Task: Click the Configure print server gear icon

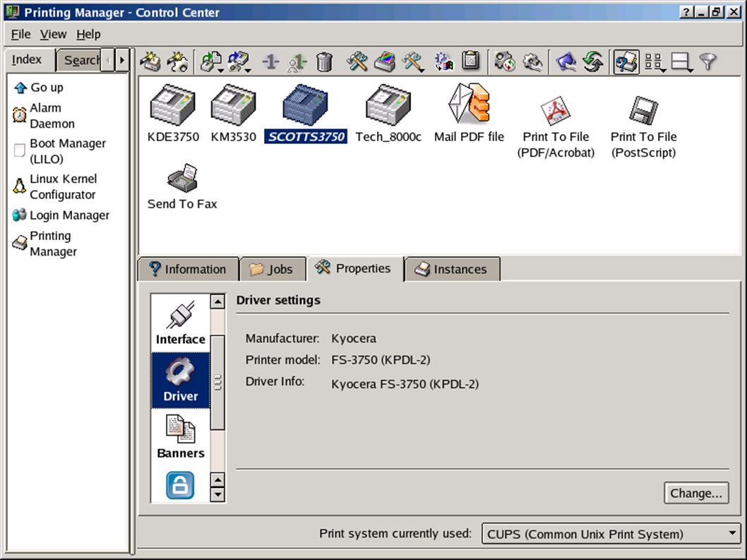Action: pyautogui.click(x=532, y=62)
